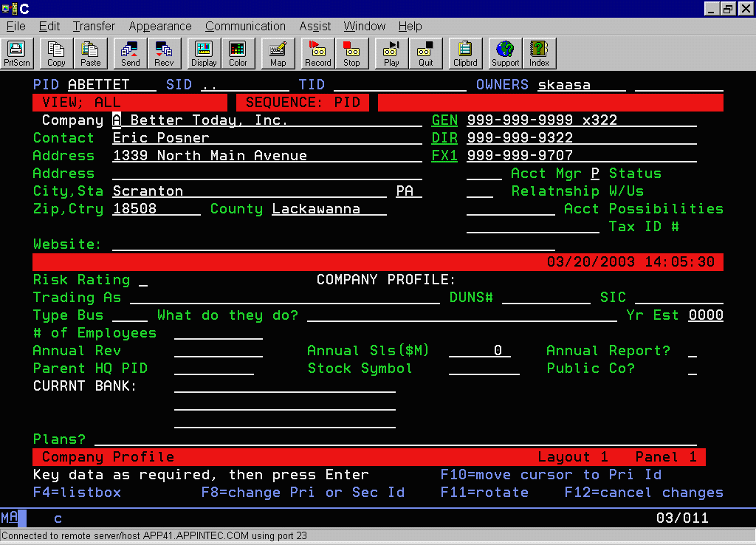Click the TID input field

pos(400,84)
